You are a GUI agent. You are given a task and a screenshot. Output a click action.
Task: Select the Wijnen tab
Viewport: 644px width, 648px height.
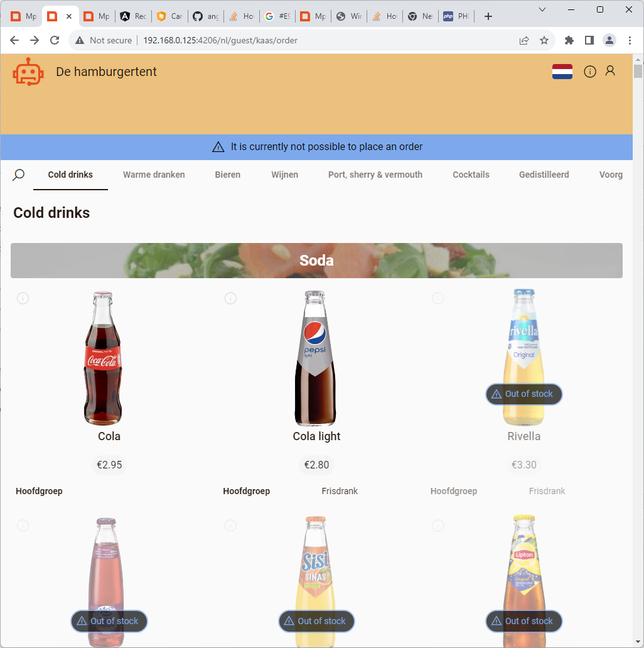284,175
